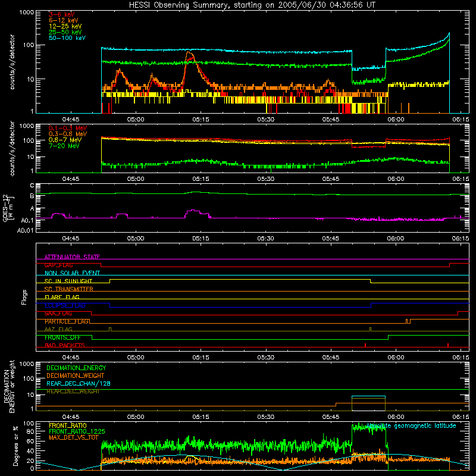Select the 6-12 keV legend label
The height and width of the screenshot is (476, 476).
[x=63, y=20]
